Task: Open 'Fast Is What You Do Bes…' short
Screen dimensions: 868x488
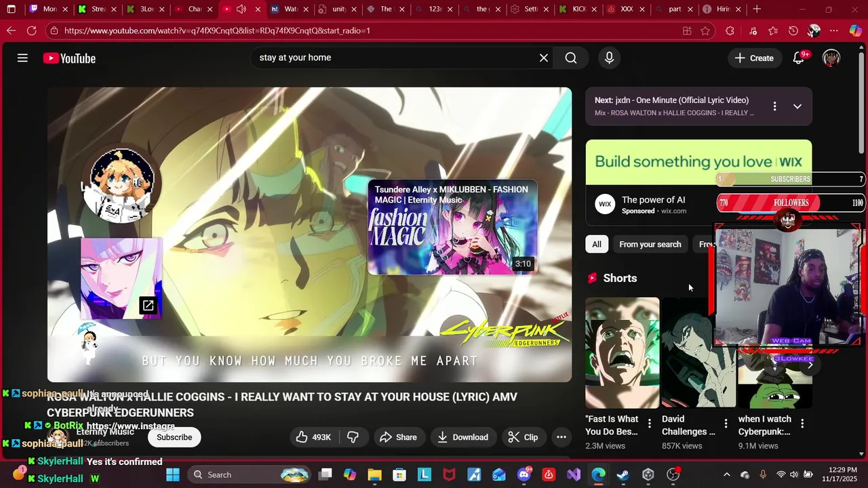Action: click(x=622, y=353)
